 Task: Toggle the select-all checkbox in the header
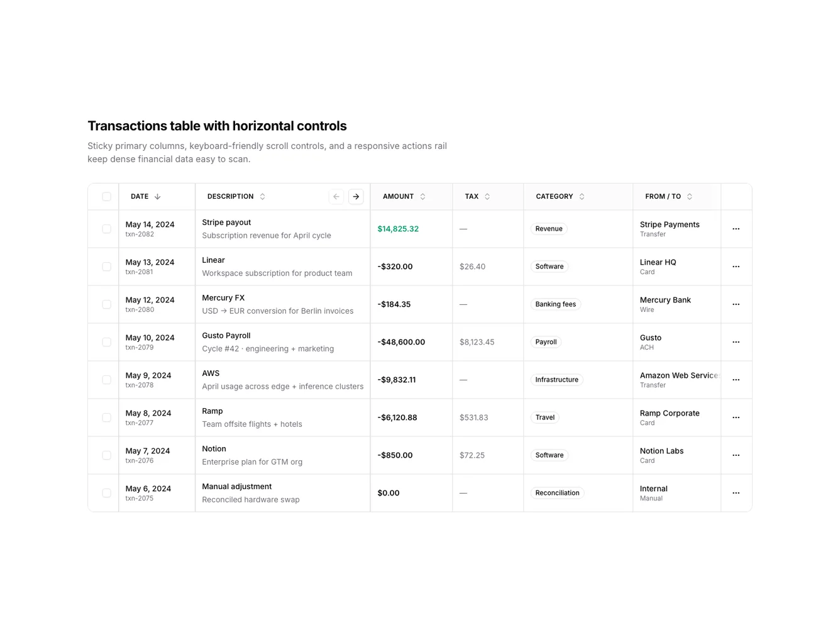tap(106, 196)
